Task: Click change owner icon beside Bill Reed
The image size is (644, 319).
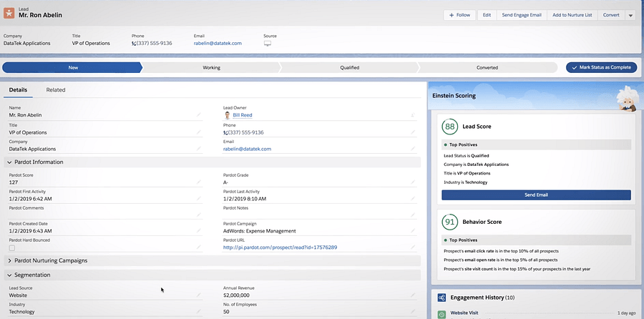Action: coord(413,115)
